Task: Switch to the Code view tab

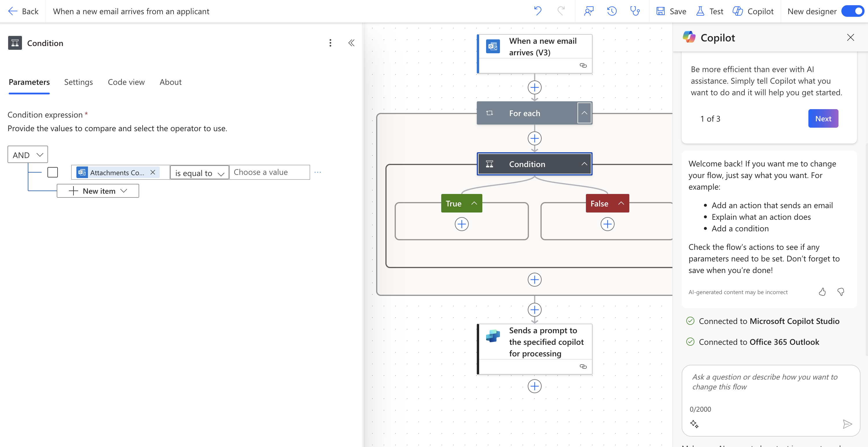Action: 126,82
